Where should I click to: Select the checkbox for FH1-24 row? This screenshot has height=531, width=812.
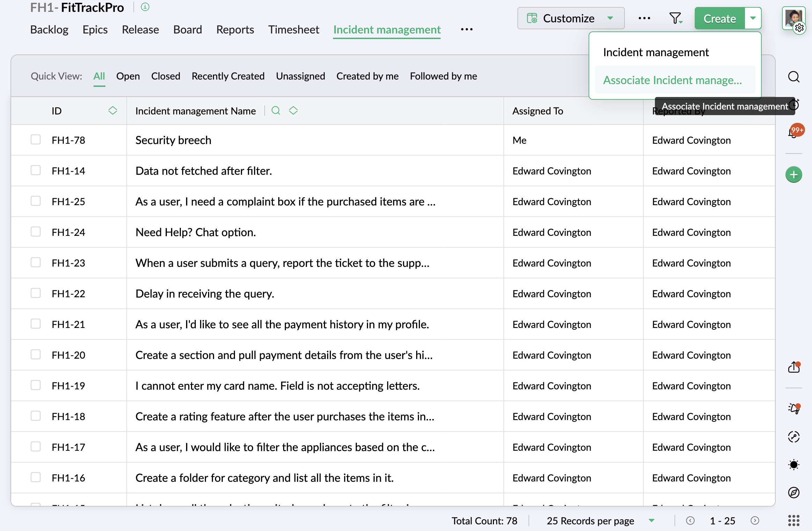(x=36, y=232)
